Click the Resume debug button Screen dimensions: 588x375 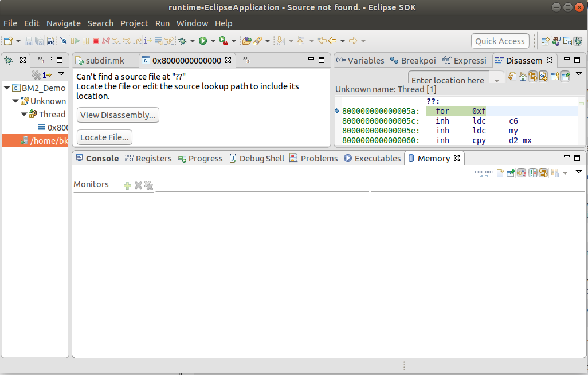pos(75,41)
